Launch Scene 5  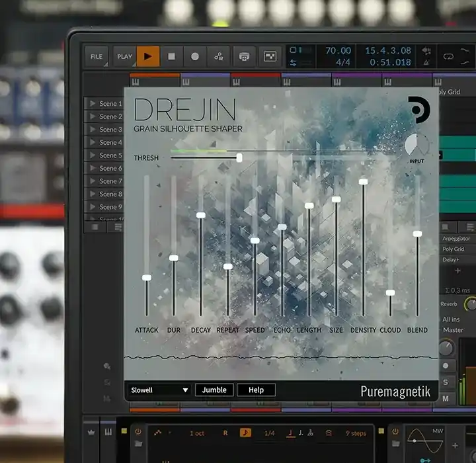pos(93,155)
